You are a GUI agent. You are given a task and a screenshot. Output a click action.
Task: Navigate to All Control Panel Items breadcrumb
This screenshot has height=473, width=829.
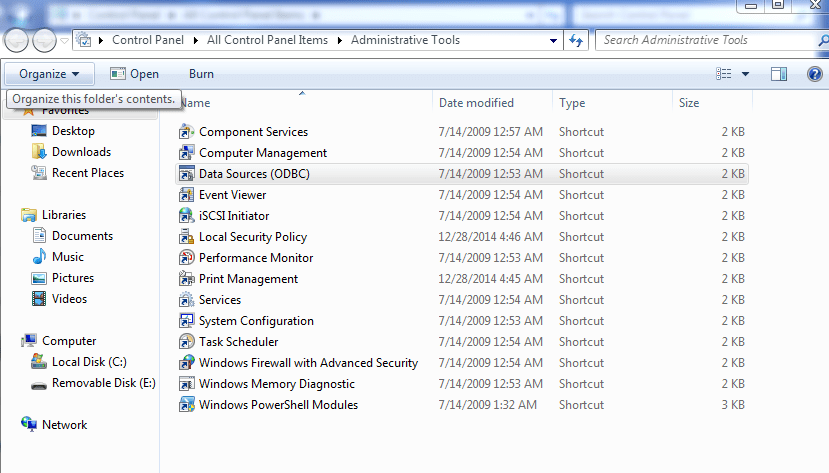(x=268, y=40)
